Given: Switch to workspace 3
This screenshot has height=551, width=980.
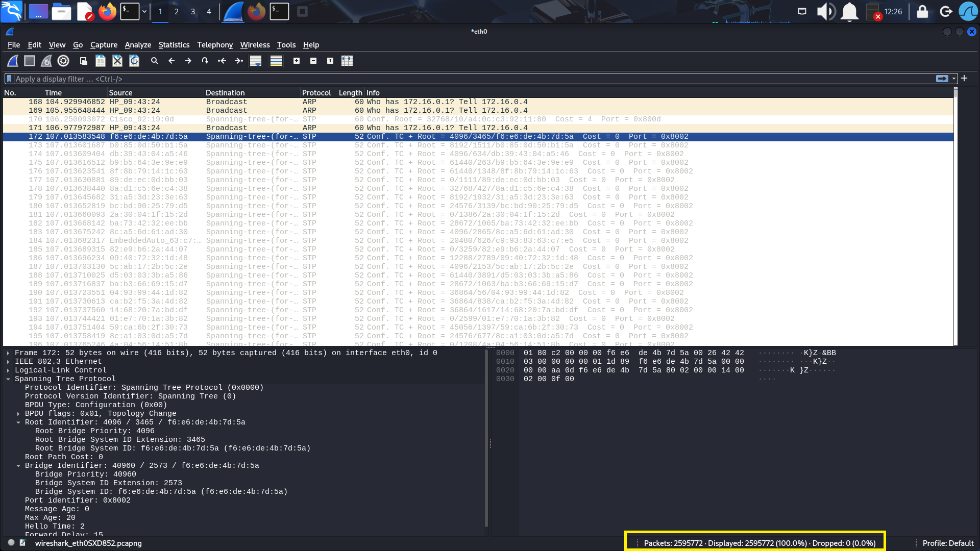Looking at the screenshot, I should click(x=193, y=11).
